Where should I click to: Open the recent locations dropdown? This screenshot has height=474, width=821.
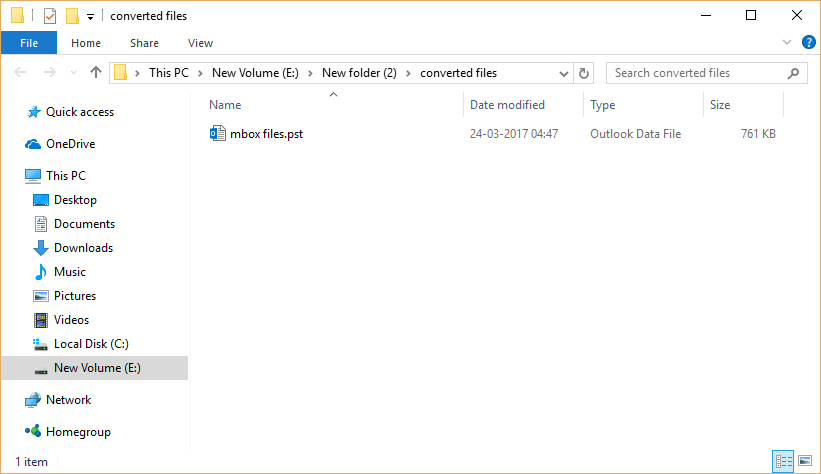click(x=73, y=73)
